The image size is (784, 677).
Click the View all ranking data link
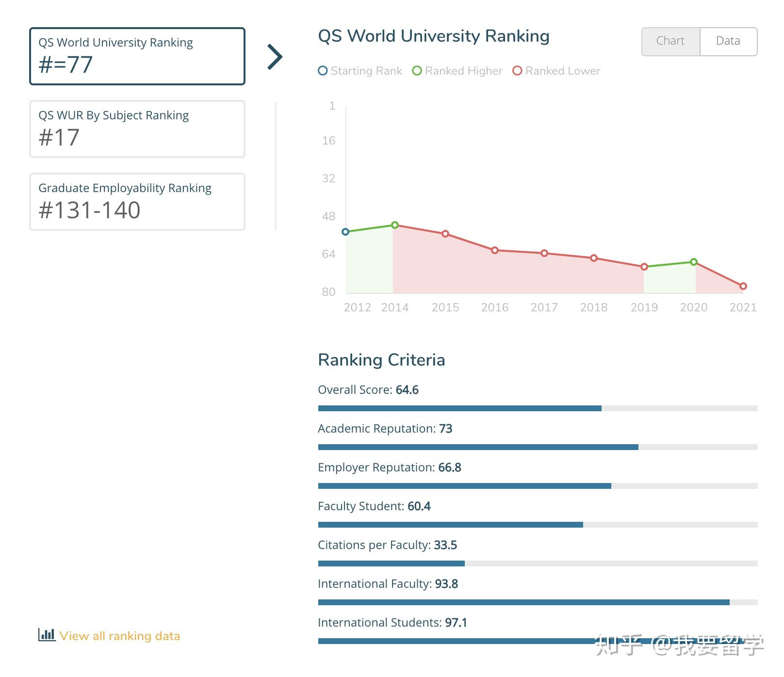click(119, 636)
